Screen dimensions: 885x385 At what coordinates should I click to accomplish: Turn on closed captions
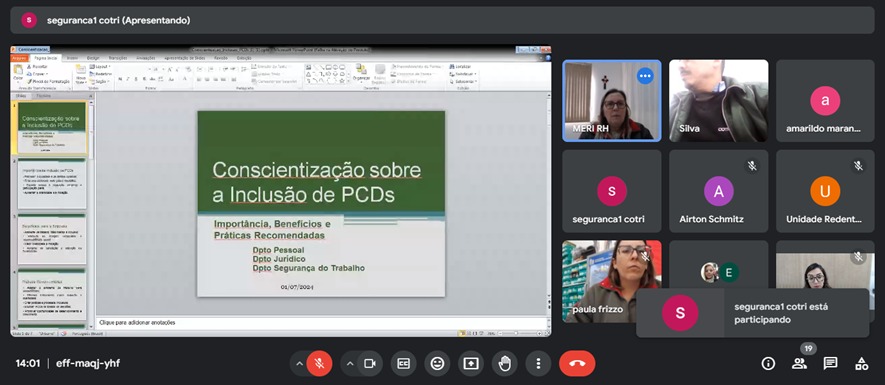click(x=404, y=364)
